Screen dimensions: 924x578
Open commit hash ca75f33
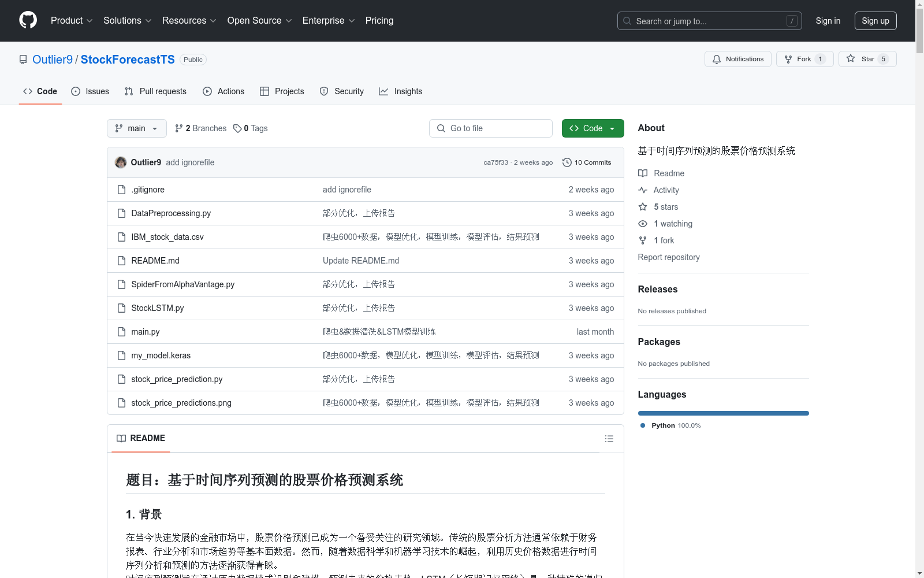coord(495,162)
